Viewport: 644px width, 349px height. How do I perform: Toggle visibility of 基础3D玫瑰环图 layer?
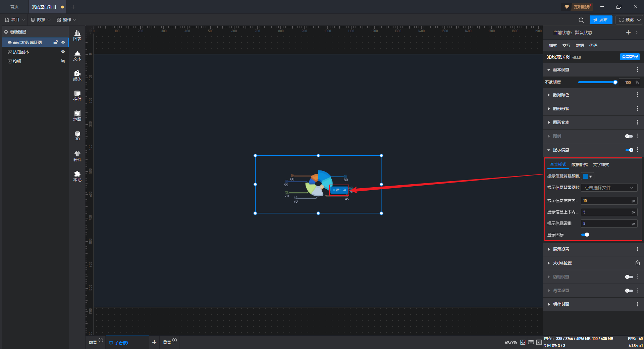click(63, 42)
